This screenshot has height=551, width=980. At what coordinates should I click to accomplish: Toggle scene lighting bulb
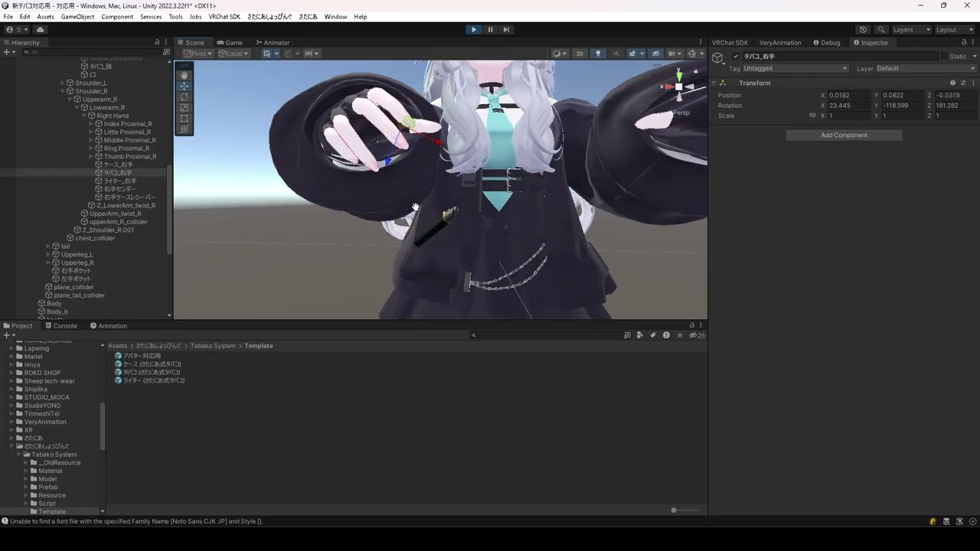pyautogui.click(x=598, y=54)
